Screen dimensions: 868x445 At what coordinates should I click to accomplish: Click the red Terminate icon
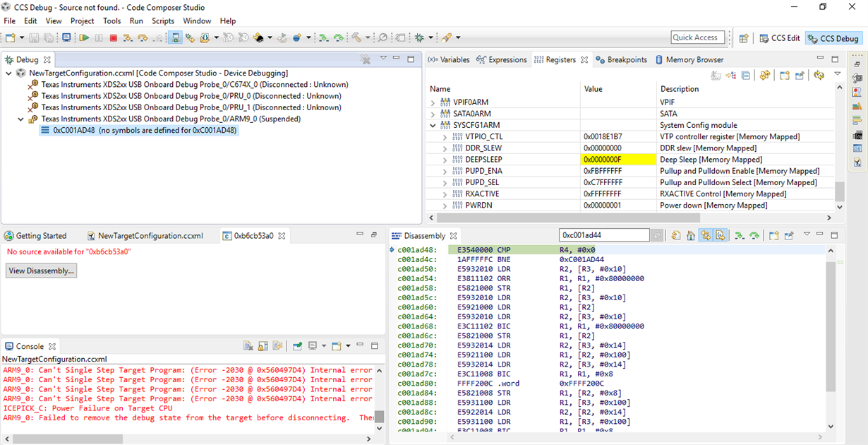pos(113,37)
